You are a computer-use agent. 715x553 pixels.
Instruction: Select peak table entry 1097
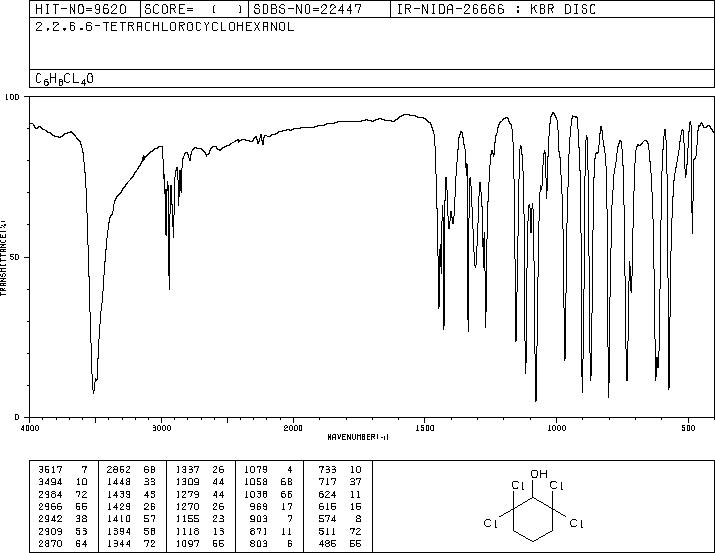(187, 543)
